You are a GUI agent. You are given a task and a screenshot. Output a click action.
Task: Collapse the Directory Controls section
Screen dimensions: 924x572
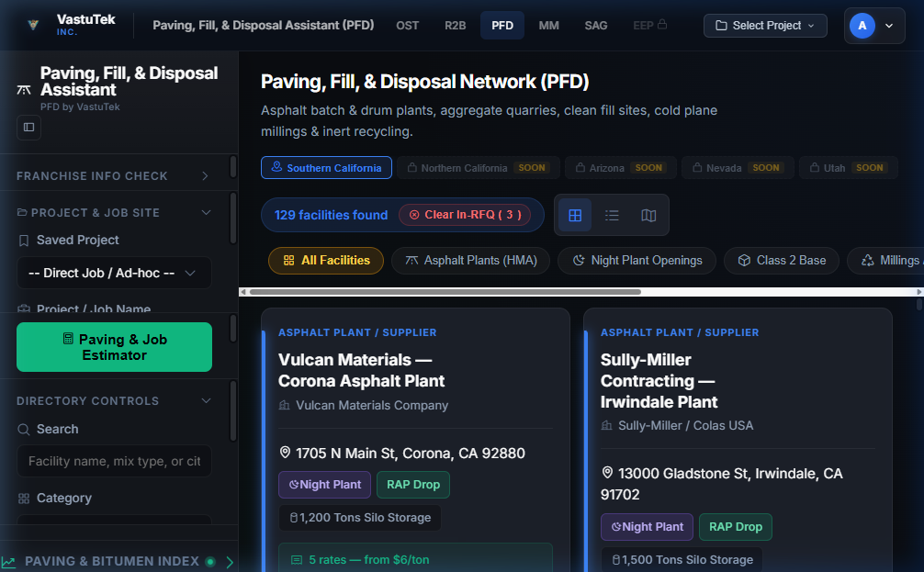(113, 400)
